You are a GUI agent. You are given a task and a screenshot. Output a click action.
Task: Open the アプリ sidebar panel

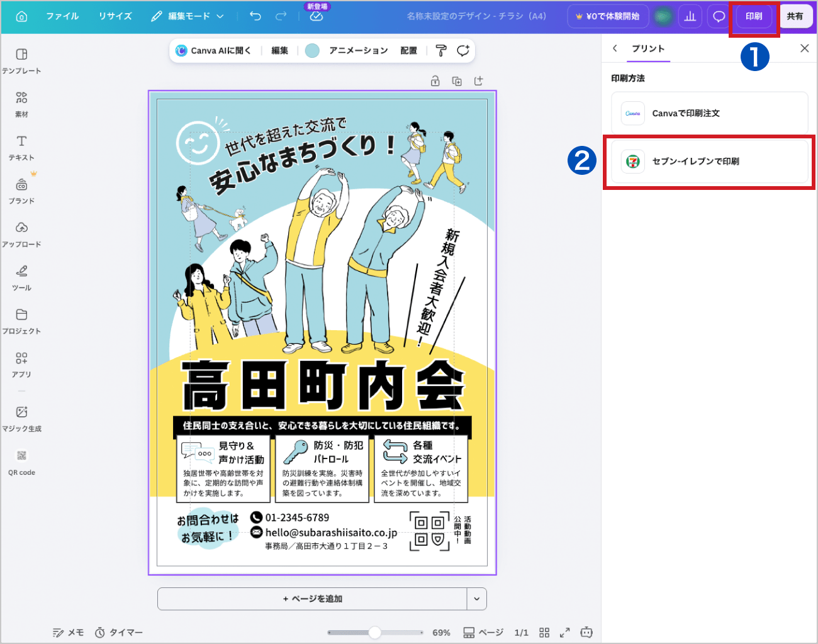coord(21,365)
